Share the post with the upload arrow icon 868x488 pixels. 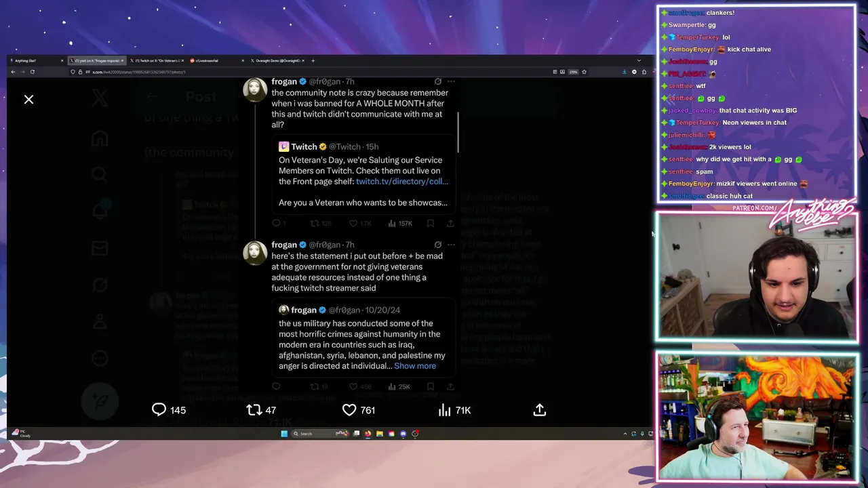[x=540, y=409]
